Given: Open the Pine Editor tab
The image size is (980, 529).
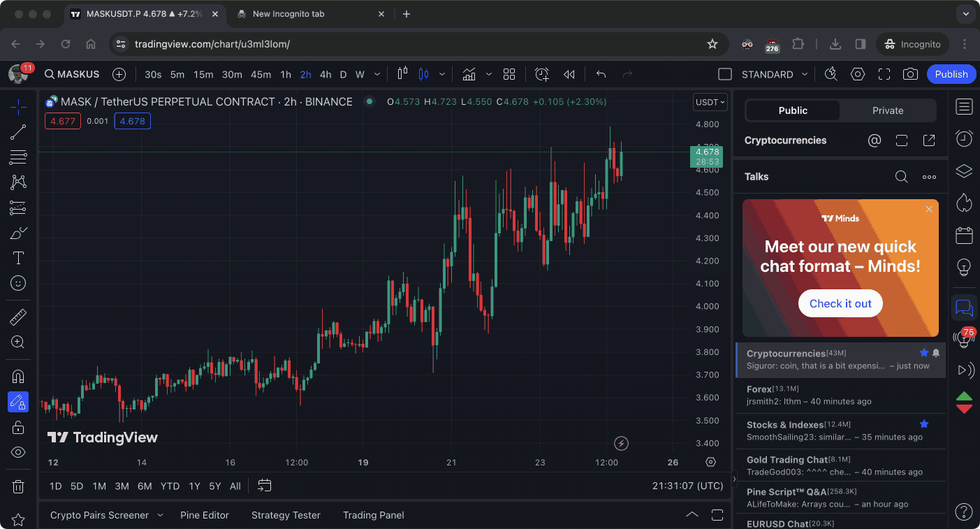Looking at the screenshot, I should tap(205, 515).
